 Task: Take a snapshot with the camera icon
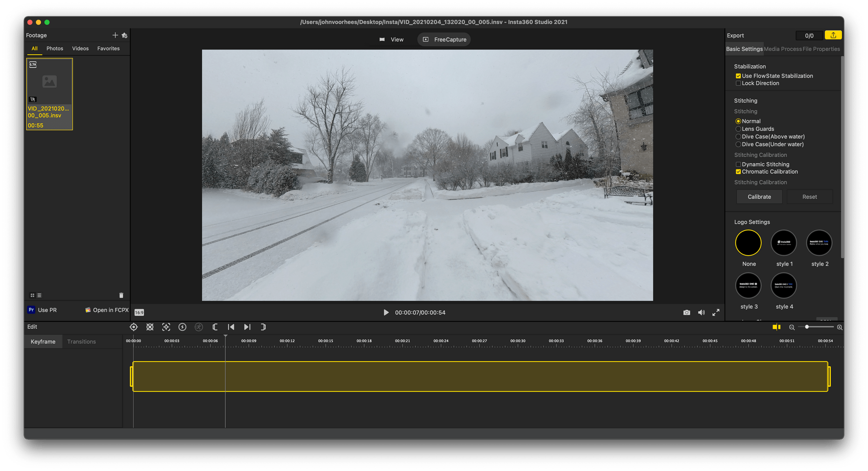[687, 312]
